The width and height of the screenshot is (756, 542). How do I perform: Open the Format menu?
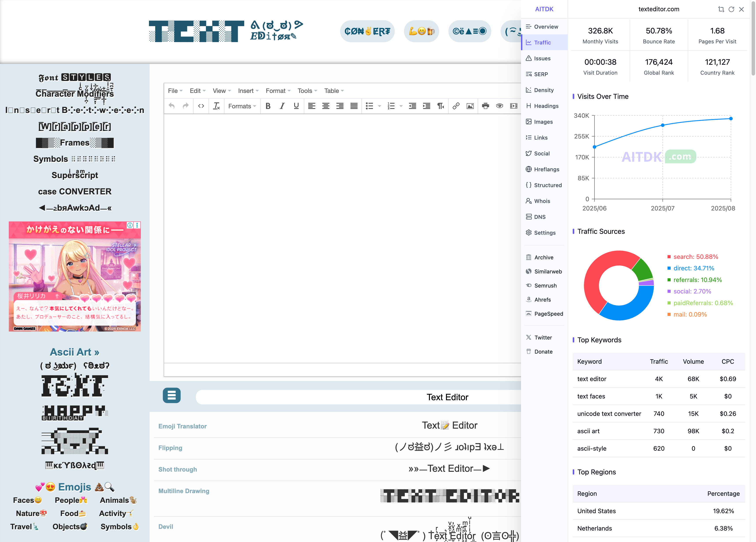pyautogui.click(x=278, y=91)
